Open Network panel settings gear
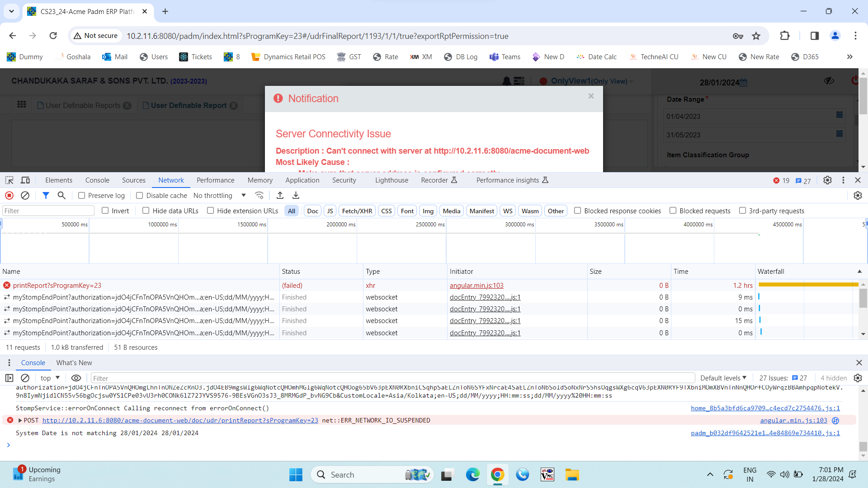 [858, 196]
